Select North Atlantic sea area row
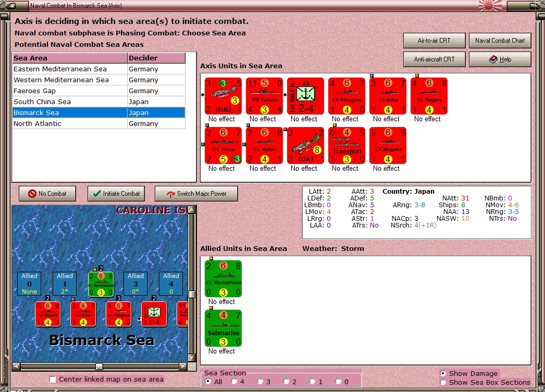 click(x=98, y=123)
